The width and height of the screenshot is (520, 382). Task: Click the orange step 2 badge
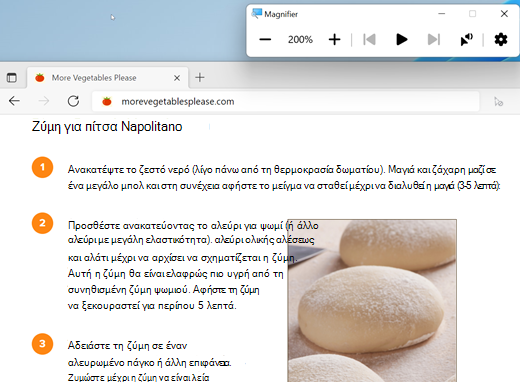click(x=42, y=223)
